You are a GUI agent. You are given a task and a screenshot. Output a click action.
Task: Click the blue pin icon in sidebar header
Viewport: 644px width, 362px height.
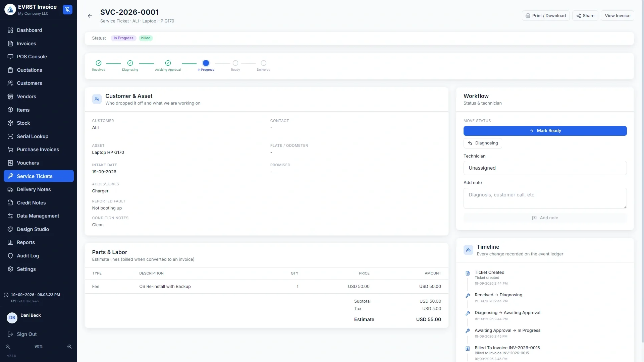(x=67, y=9)
